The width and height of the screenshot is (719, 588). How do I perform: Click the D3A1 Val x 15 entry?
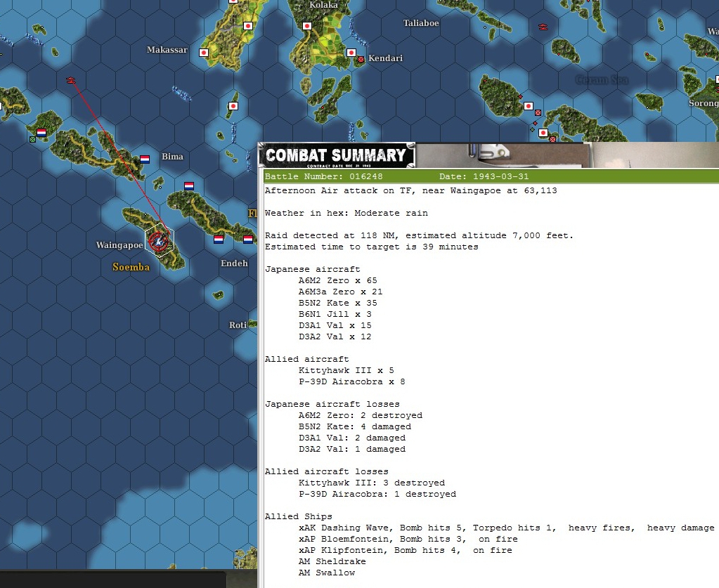pyautogui.click(x=335, y=325)
